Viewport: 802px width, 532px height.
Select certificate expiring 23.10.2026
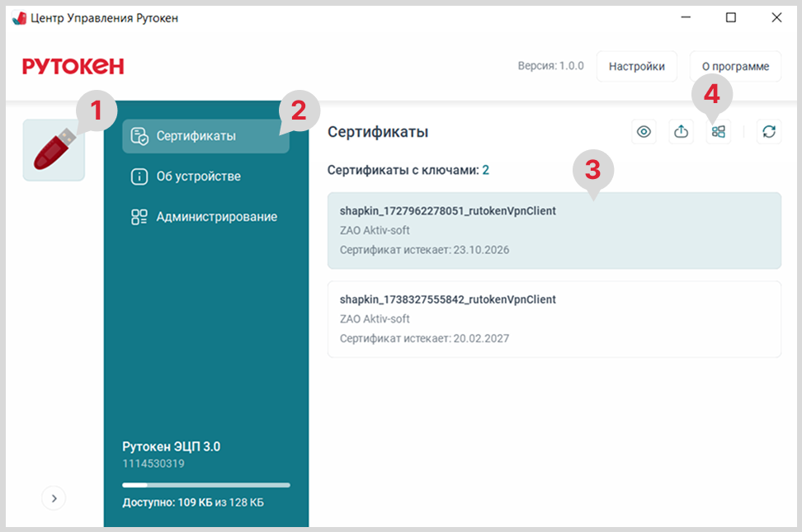click(x=554, y=230)
